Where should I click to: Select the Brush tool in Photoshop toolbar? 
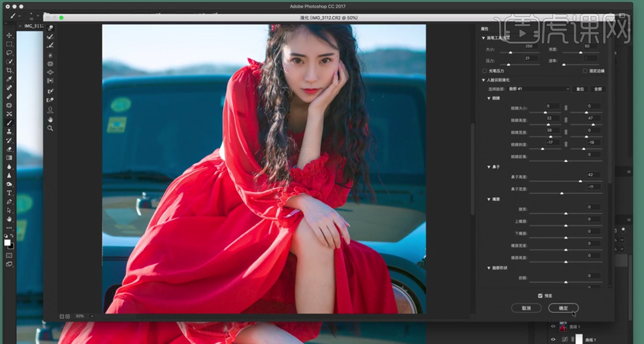9,123
